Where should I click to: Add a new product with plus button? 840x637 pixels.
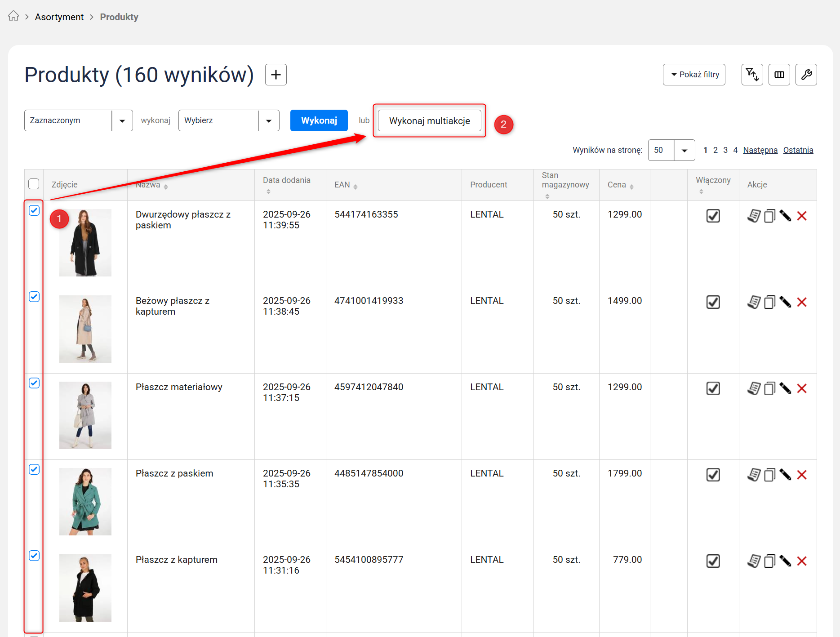tap(276, 75)
